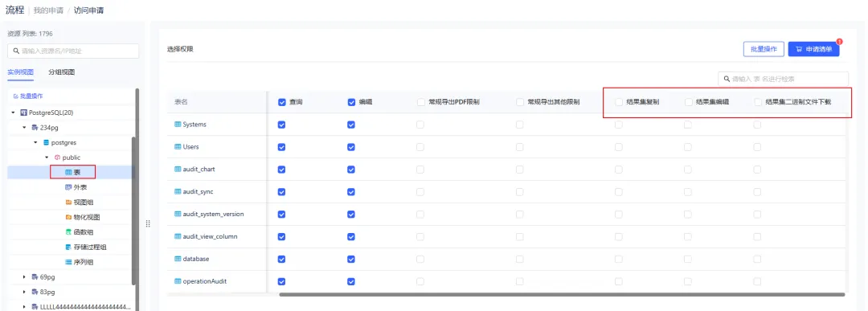Uncheck 编辑 checkbox for Users row
Screen dimensions: 868x311
click(x=351, y=147)
